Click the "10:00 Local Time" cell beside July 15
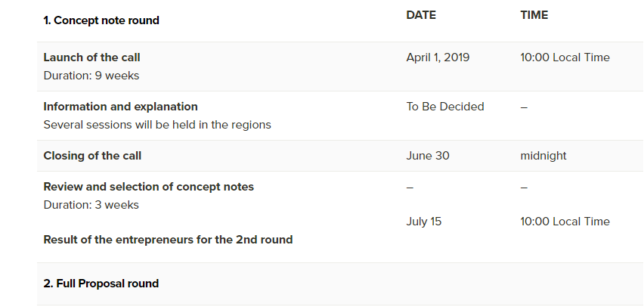Viewport: 644px width, 307px height. 565,222
